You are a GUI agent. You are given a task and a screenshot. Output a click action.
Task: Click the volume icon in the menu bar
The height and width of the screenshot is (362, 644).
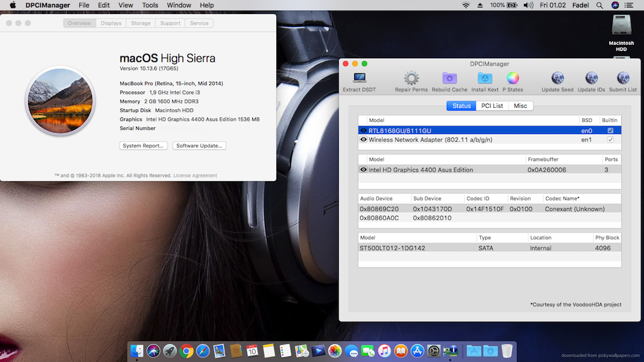(x=528, y=5)
